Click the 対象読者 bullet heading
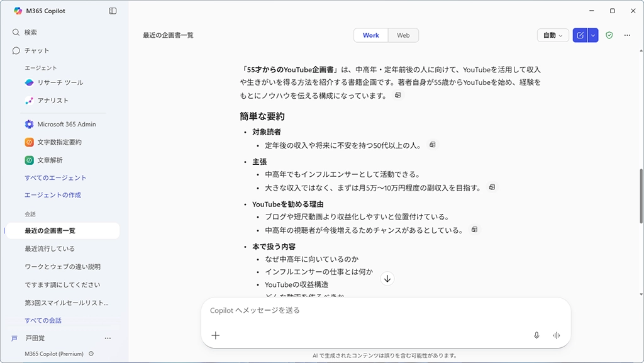Screen dimensions: 644x363 coord(267,132)
